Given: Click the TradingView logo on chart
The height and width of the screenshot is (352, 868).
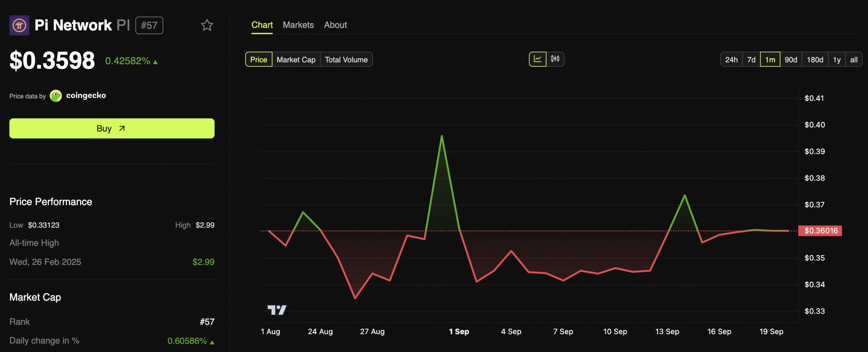Looking at the screenshot, I should coord(277,310).
